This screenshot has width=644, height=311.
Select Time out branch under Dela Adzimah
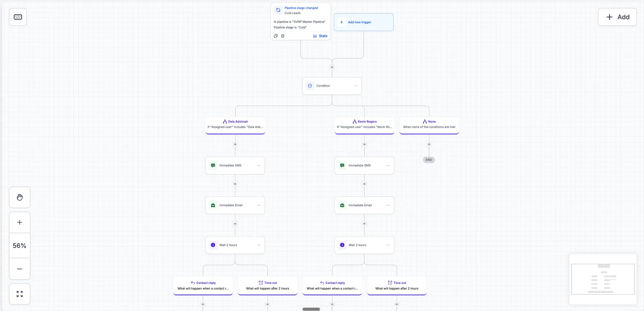(268, 286)
